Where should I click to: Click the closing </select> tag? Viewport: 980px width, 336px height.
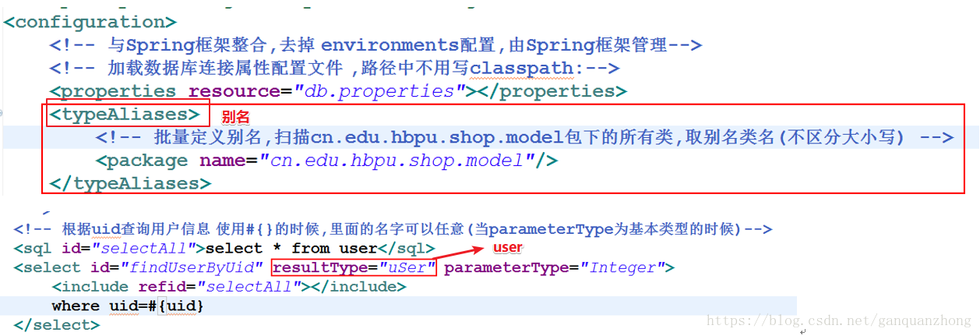click(x=56, y=324)
